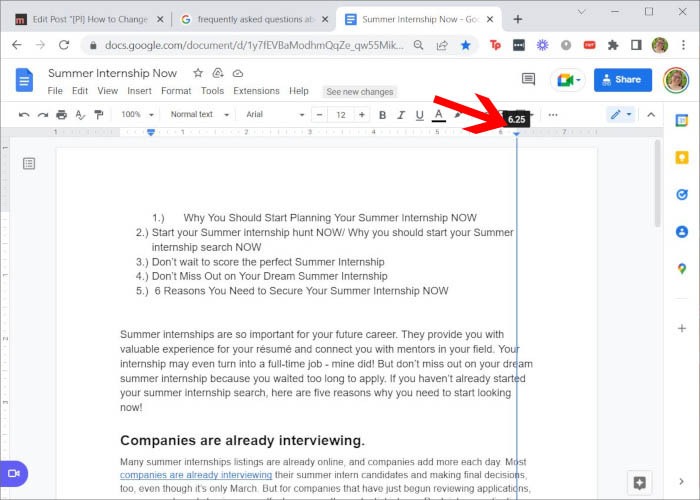Open the View menu

108,91
